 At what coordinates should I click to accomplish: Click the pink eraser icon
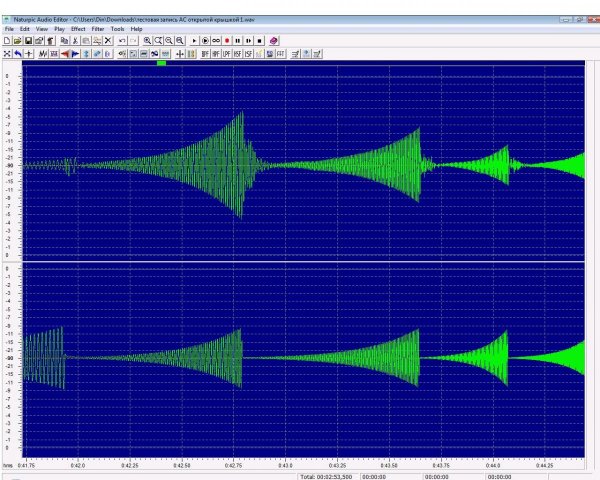[x=274, y=41]
